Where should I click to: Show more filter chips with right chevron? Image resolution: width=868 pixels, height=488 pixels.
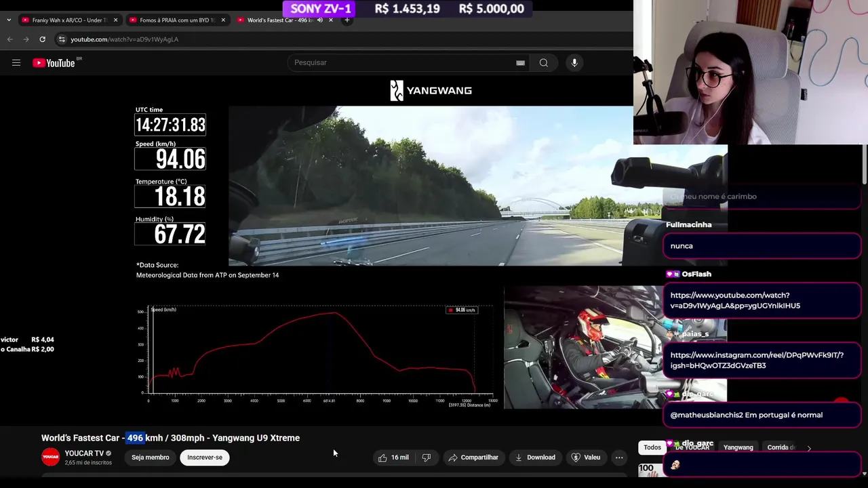809,448
